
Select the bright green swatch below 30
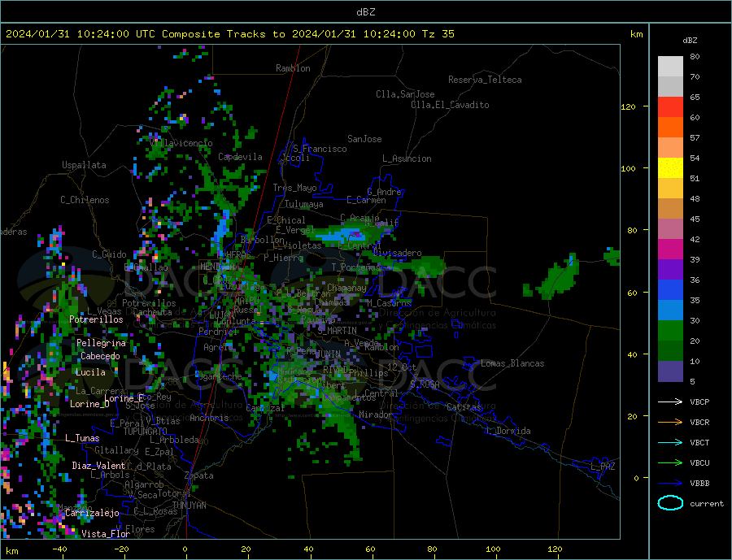[670, 331]
